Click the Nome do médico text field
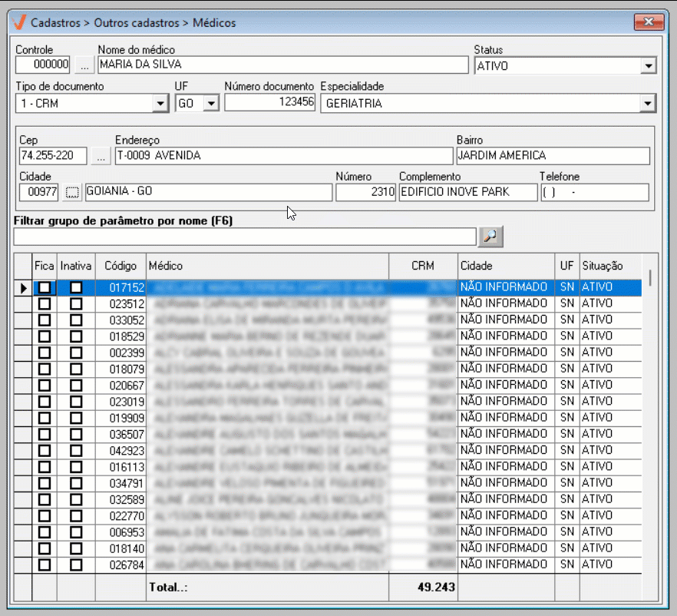 282,65
